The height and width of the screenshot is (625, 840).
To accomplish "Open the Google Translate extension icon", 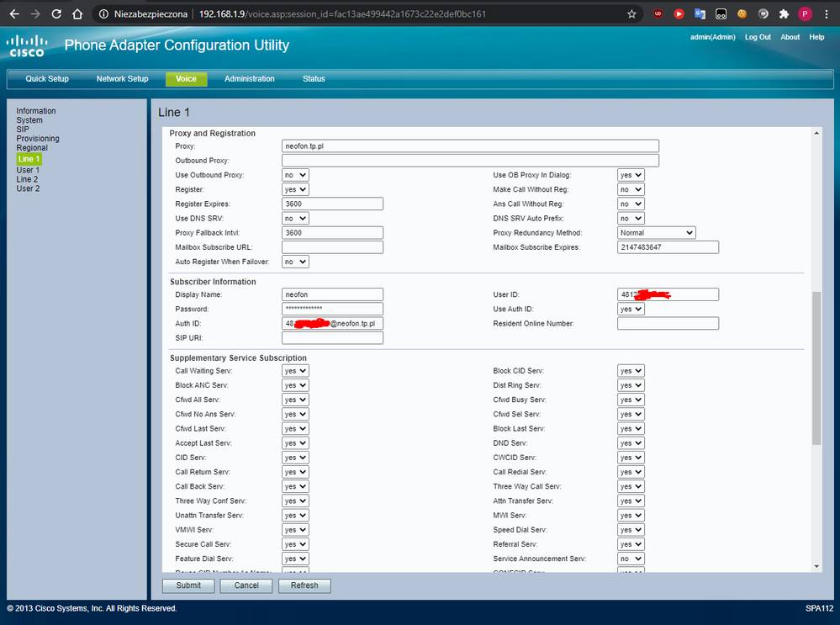I will (699, 14).
